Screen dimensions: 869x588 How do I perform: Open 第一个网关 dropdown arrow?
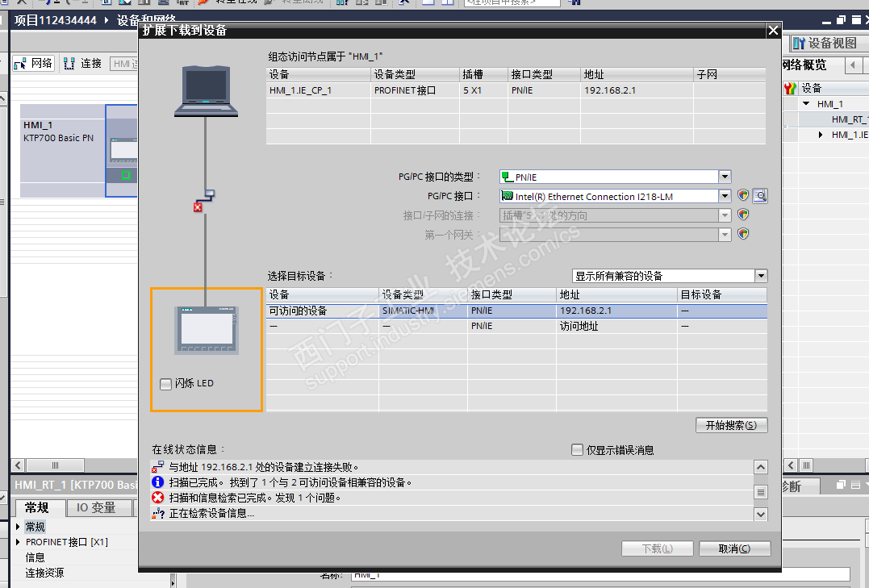point(725,235)
